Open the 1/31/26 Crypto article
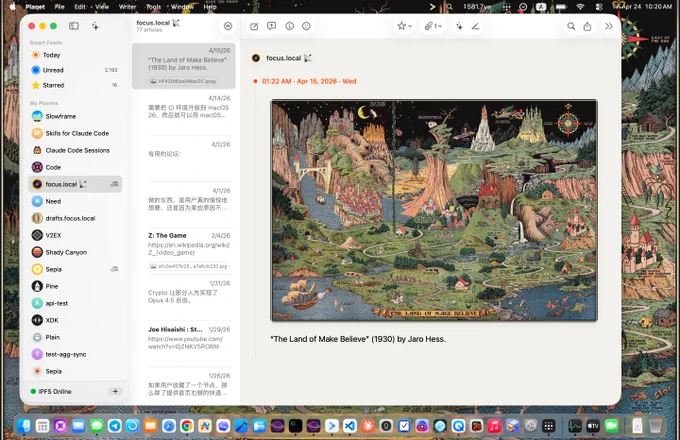The image size is (680, 440). tap(184, 297)
